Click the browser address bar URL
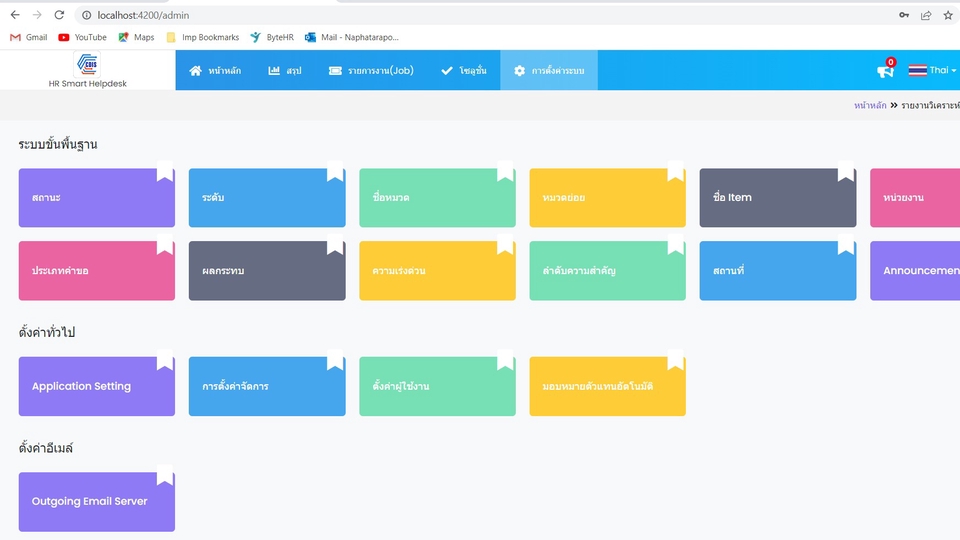960x540 pixels. click(x=143, y=15)
